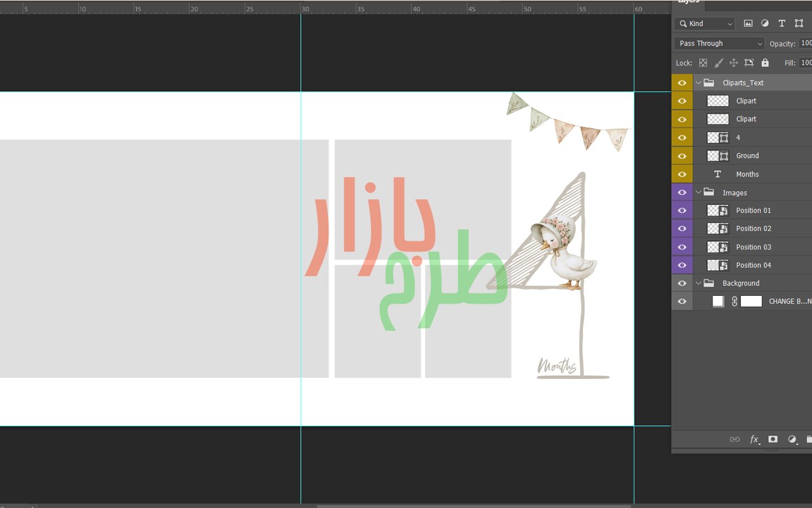The image size is (812, 508).
Task: Select Position 04 layer thumbnail
Action: [x=718, y=265]
